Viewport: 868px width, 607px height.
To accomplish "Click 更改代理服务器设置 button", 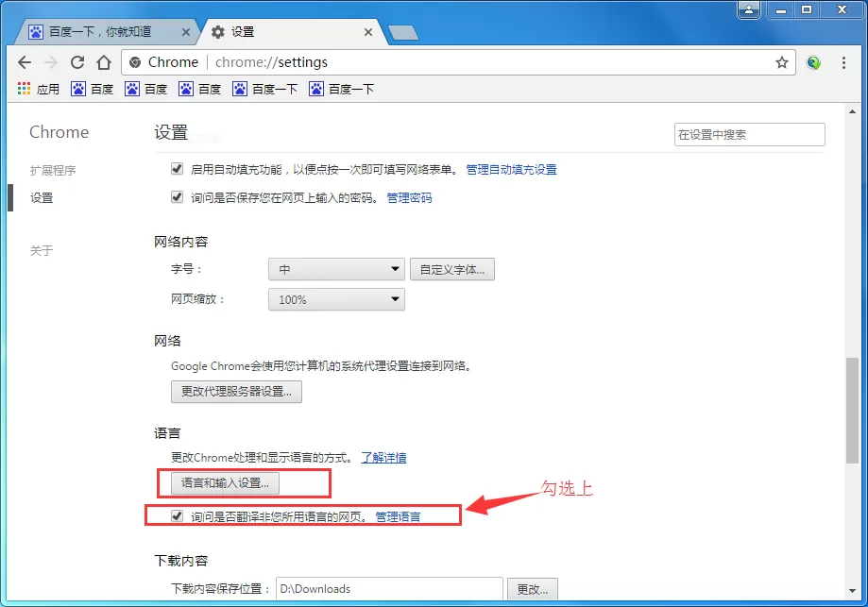I will pyautogui.click(x=236, y=391).
